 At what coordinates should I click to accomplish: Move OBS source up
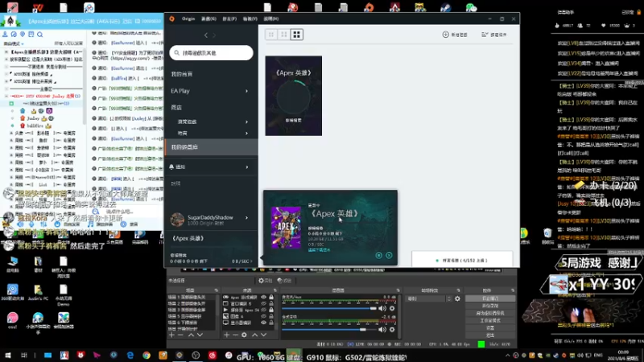[x=254, y=335]
